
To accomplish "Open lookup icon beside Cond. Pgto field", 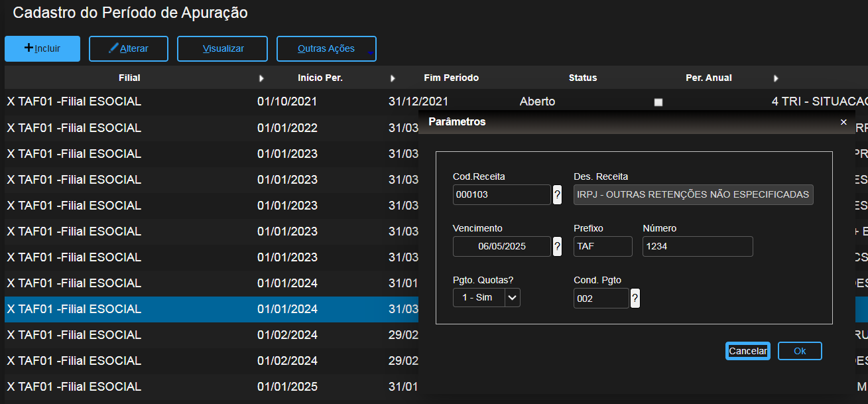I will pos(635,299).
